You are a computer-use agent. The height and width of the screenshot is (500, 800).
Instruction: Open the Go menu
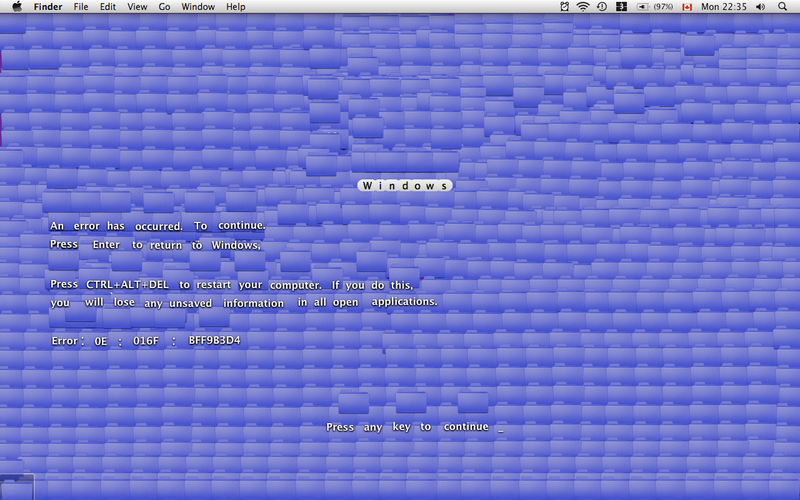pyautogui.click(x=164, y=7)
